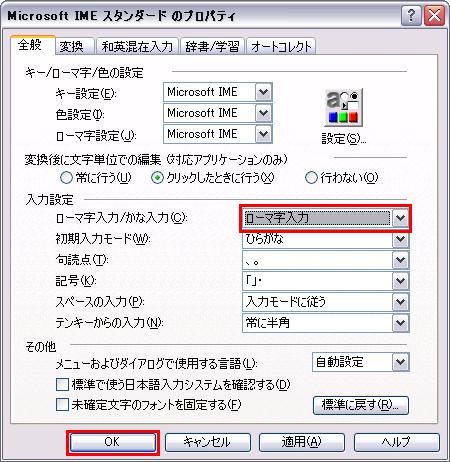Open the ローマ字入力/かな入力(C) dropdown
The image size is (450, 462).
[400, 218]
